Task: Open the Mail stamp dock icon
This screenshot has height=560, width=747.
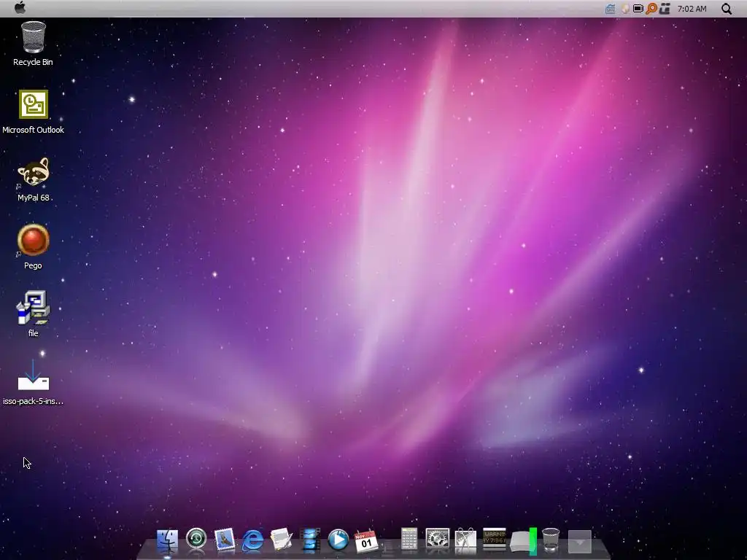Action: click(225, 540)
